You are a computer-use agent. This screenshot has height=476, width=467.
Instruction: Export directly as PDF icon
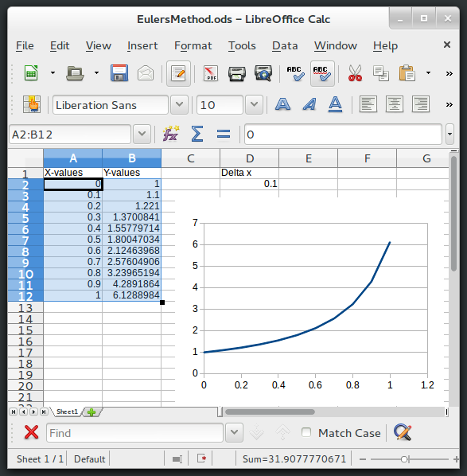pyautogui.click(x=211, y=73)
